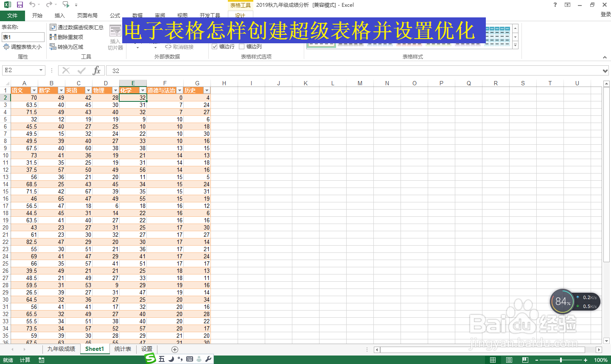Switch to Page Layout view in status bar
Screen dimensions: 611x364
click(508, 359)
